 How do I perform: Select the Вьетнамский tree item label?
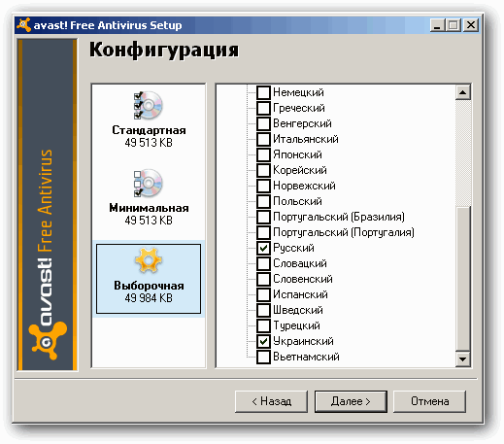pos(306,357)
